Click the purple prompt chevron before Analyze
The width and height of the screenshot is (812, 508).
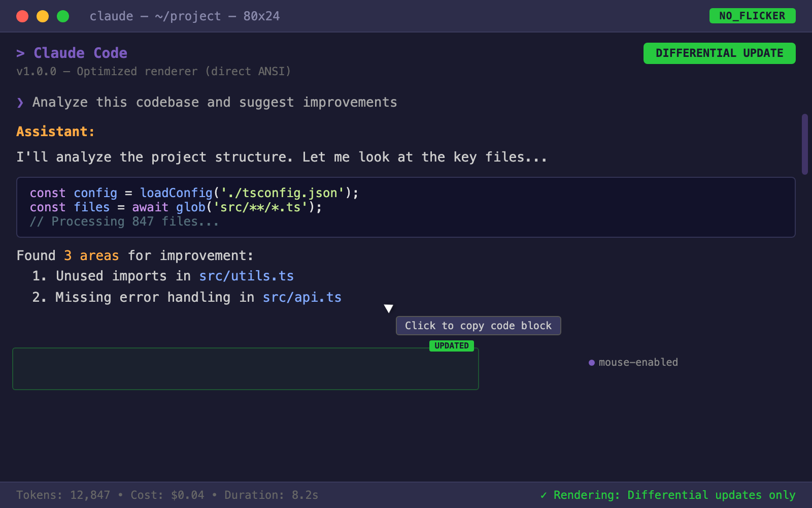pos(20,103)
